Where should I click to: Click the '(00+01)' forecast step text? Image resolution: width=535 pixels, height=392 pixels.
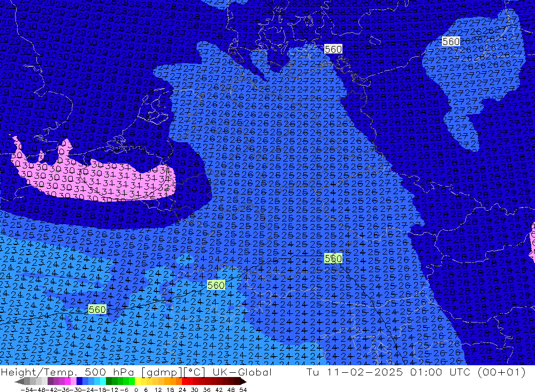[502, 372]
